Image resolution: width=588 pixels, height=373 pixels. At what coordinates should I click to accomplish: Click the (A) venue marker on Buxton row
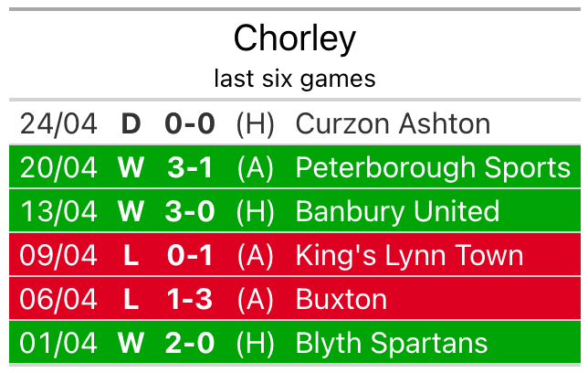(x=255, y=299)
